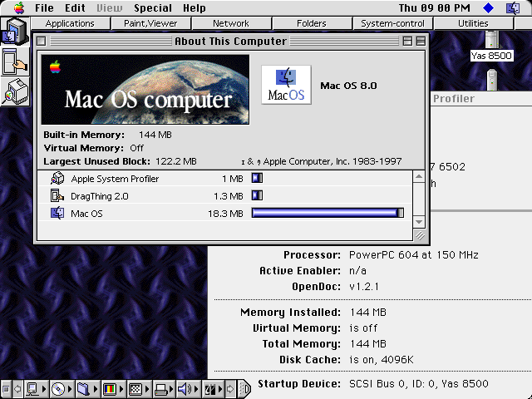Image resolution: width=532 pixels, height=399 pixels.
Task: Click the Built-in Memory 144 MB value
Action: tap(155, 135)
